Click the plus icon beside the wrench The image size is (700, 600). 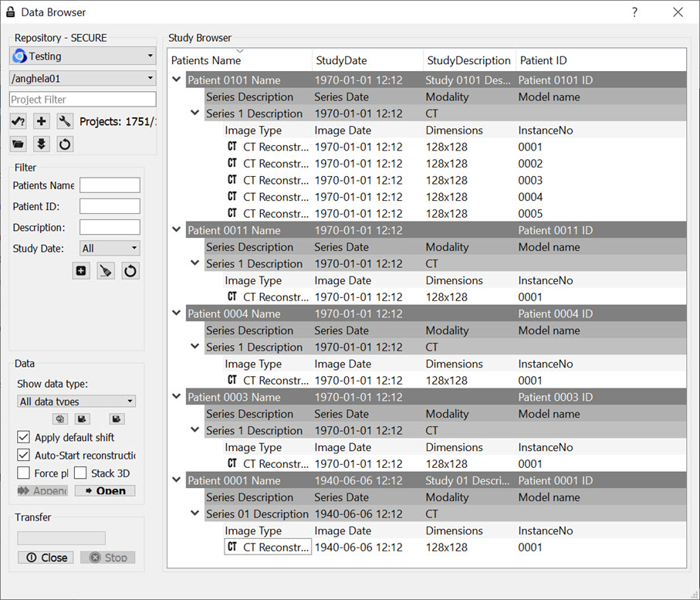pos(42,121)
